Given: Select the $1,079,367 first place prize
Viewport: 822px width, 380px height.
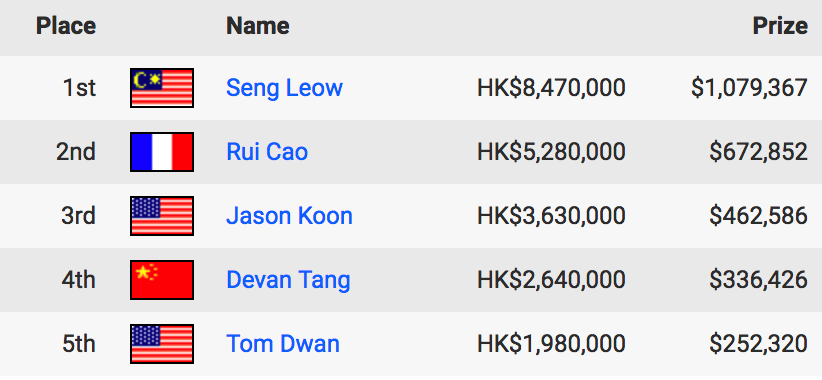Looking at the screenshot, I should click(749, 88).
